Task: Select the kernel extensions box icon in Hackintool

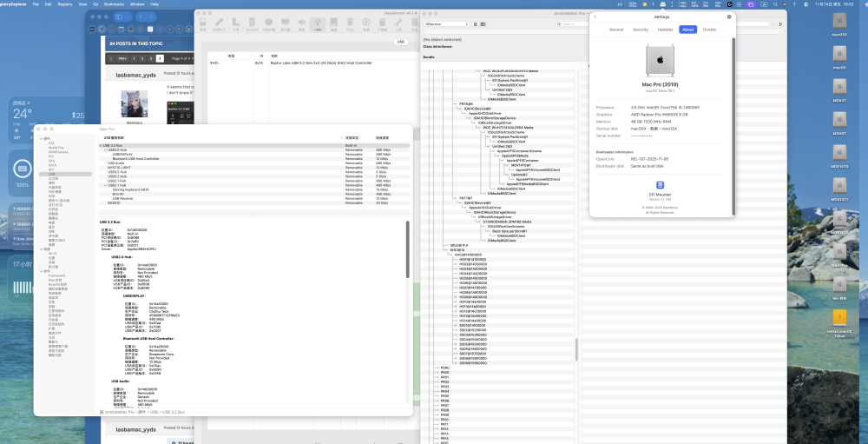Action: pos(268,23)
